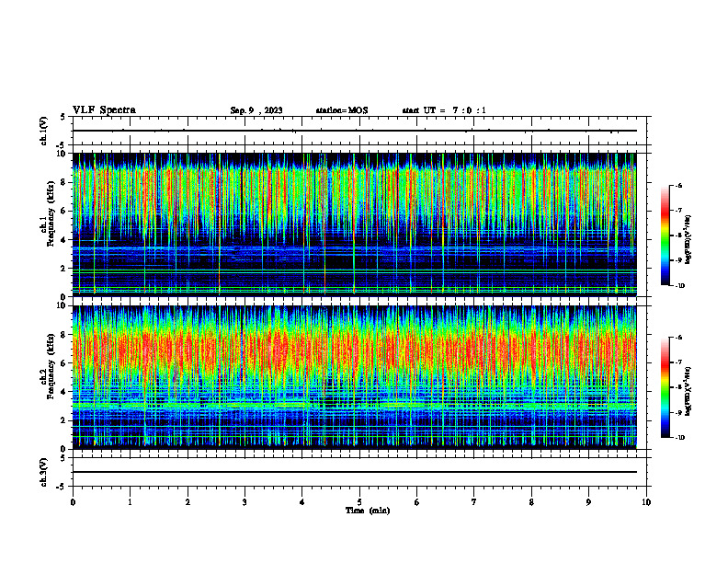Click time axis tick label "0"

pos(73,502)
